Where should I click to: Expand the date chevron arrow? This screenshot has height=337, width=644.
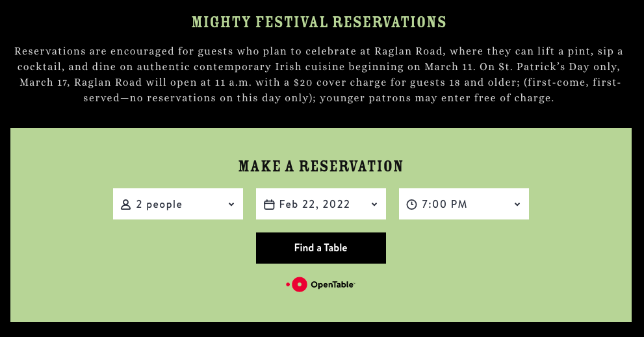pyautogui.click(x=374, y=205)
